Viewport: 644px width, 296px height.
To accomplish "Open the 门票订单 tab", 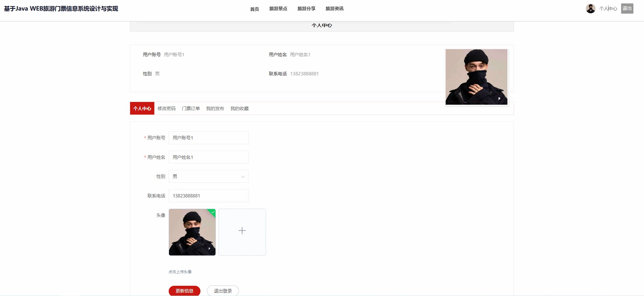I will pos(191,108).
